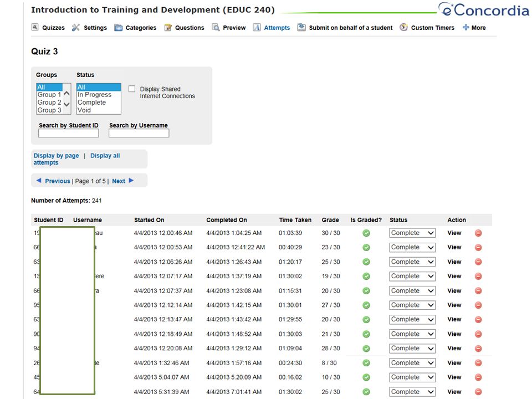Open the Settings menu item
This screenshot has height=399, width=532.
(95, 28)
